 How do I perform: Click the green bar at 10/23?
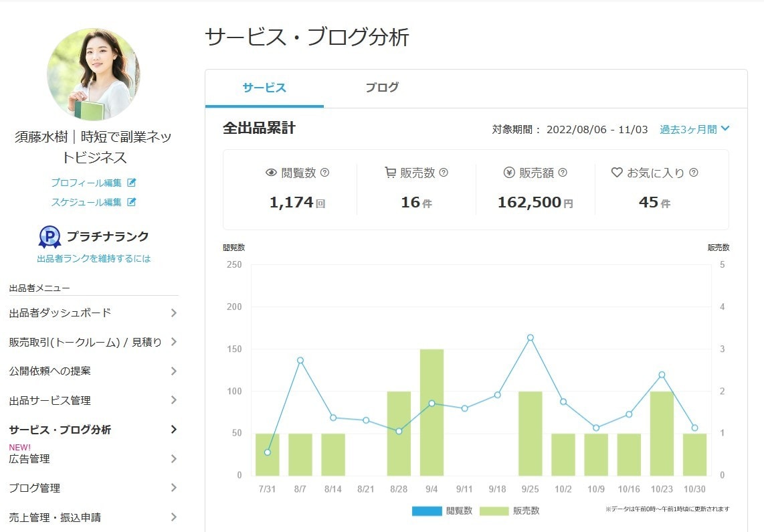(x=662, y=433)
